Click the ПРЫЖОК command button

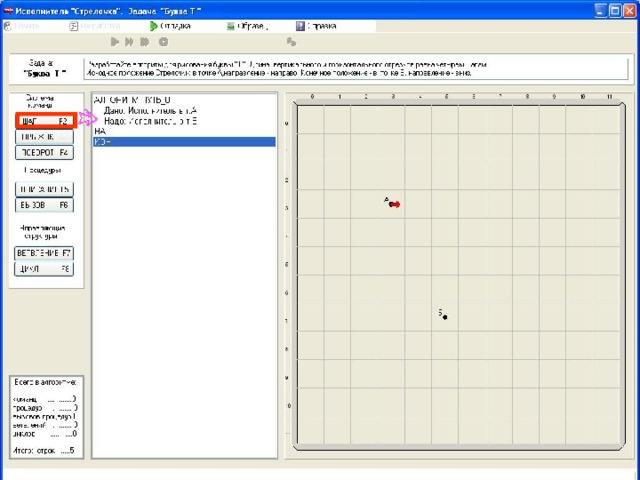point(44,137)
